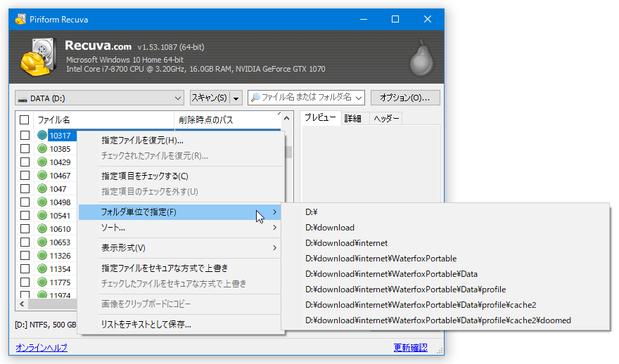Open the DATA (D:) drive dropdown
This screenshot has height=364, width=619.
(x=178, y=98)
